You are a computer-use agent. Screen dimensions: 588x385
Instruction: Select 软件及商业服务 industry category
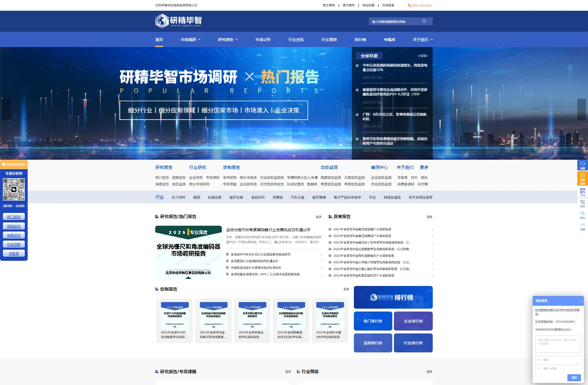[420, 197]
